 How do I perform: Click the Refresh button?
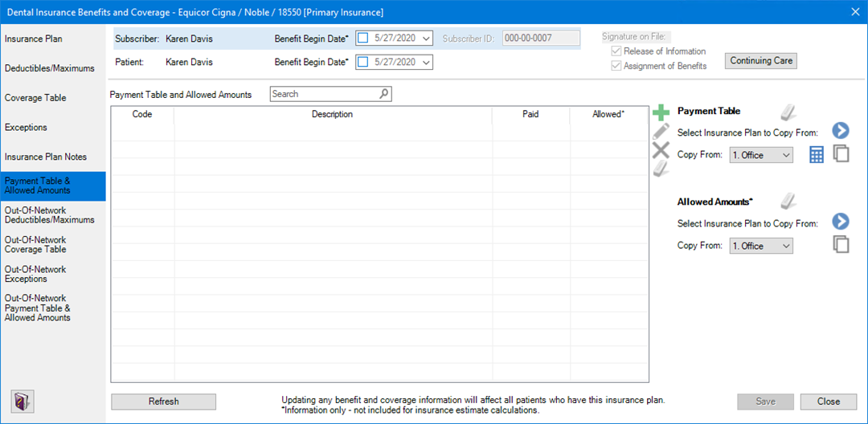tap(163, 402)
